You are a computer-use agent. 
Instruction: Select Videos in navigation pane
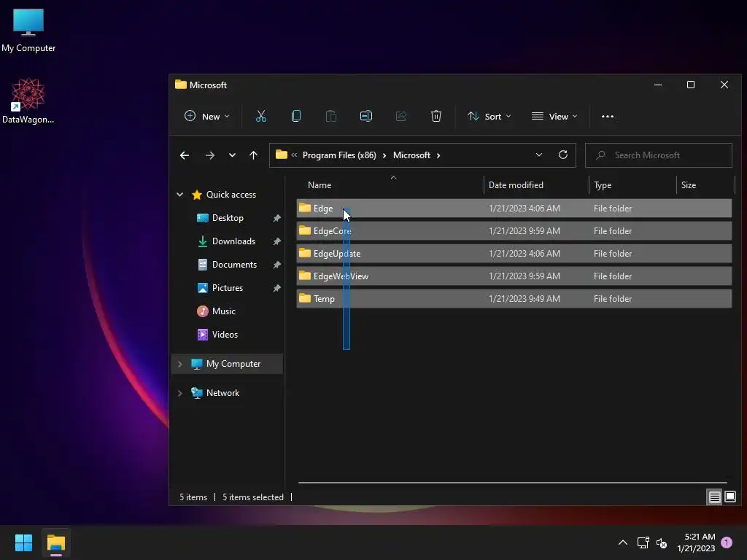(225, 334)
